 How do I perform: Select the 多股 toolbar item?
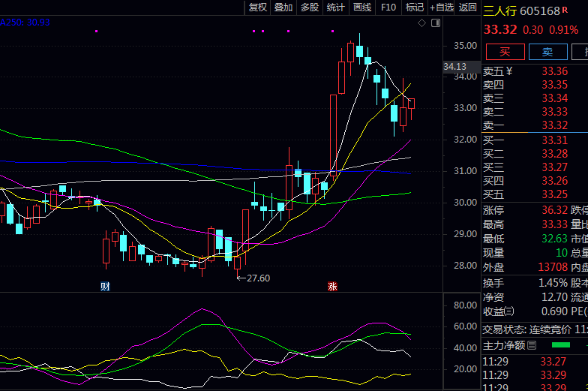310,8
